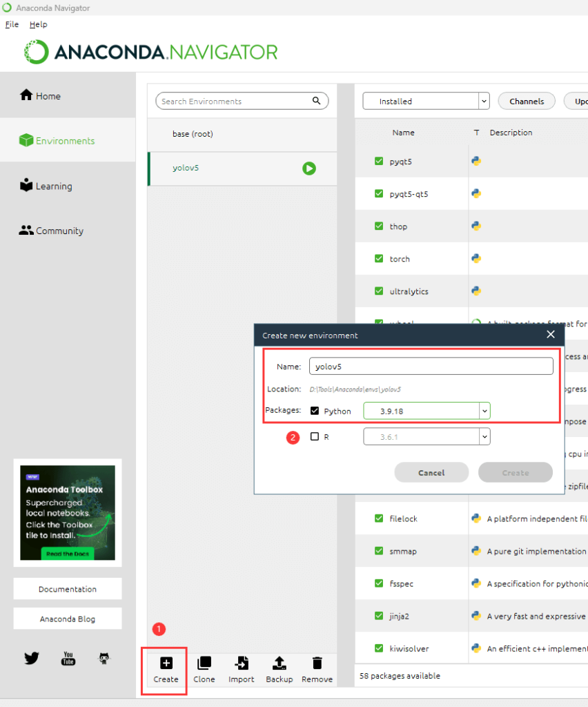Click the python icon in jinja2 row

click(476, 616)
